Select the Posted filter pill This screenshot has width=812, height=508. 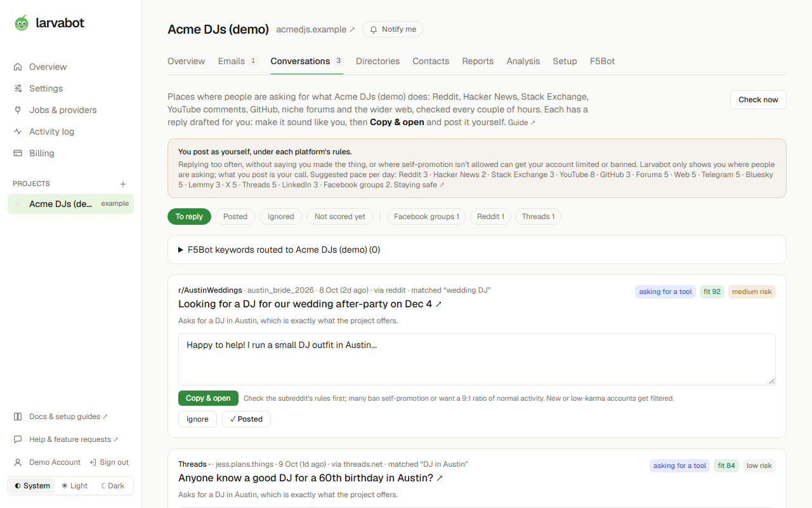[x=235, y=217]
